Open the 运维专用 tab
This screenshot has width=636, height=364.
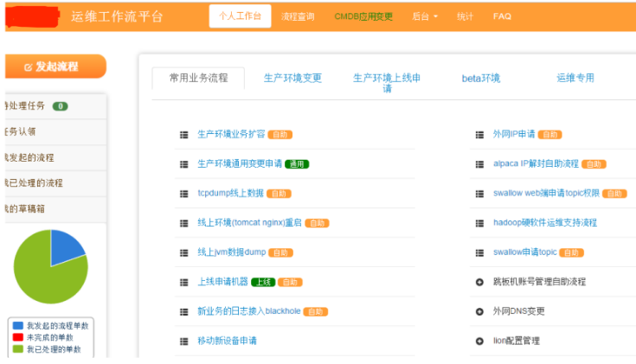(575, 78)
